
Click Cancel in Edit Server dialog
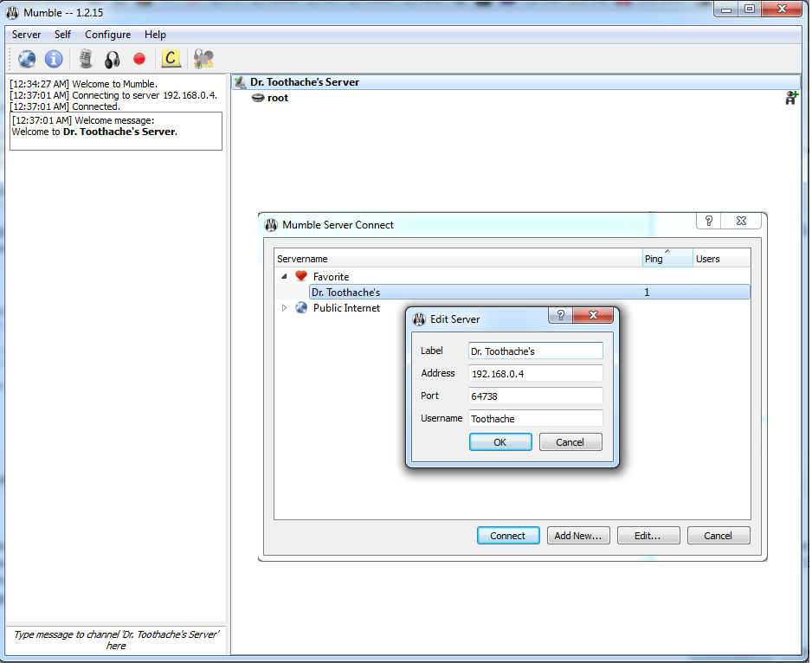(x=570, y=442)
